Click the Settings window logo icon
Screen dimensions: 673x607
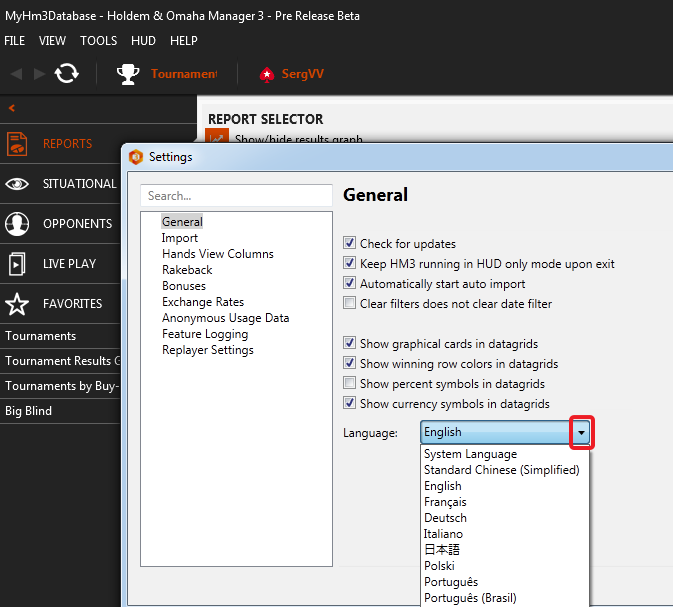tap(136, 157)
